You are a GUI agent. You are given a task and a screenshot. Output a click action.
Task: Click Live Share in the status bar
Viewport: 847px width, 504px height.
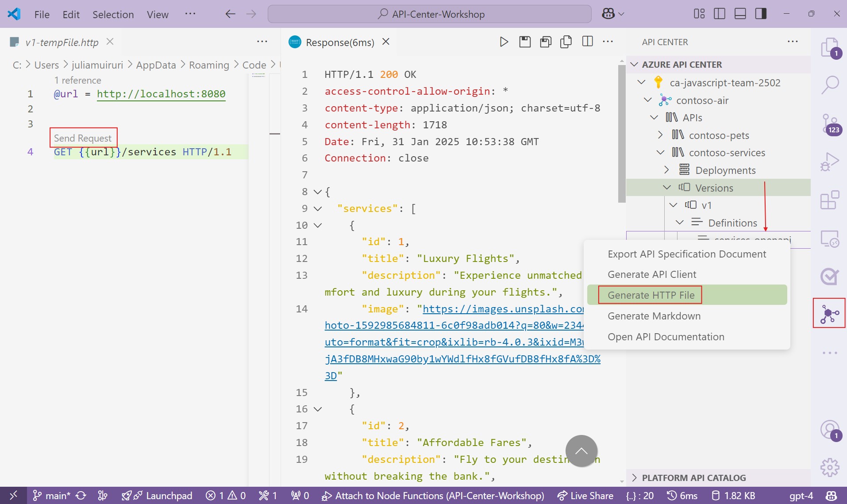pos(585,496)
